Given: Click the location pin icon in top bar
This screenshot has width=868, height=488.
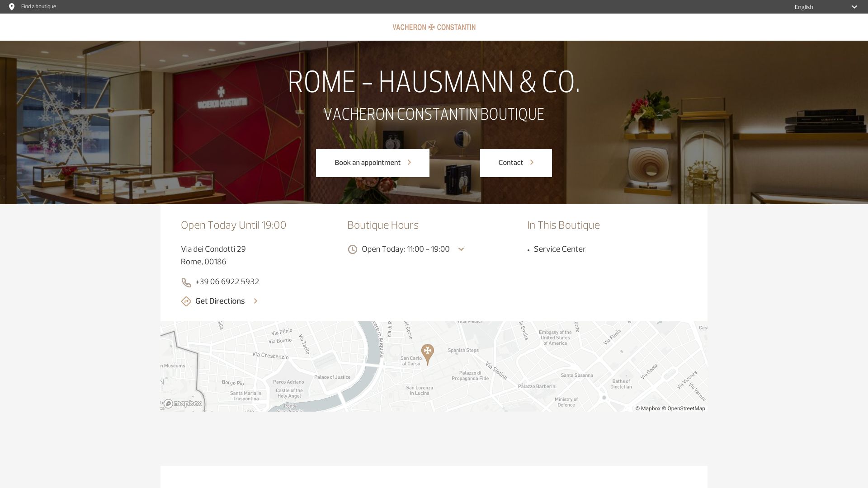Looking at the screenshot, I should click(x=12, y=7).
